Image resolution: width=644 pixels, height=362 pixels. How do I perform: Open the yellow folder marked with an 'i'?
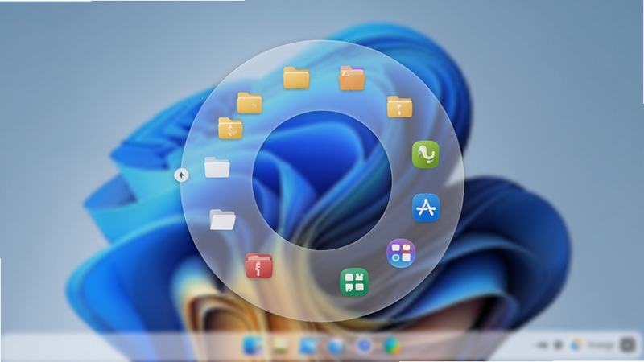pyautogui.click(x=399, y=107)
